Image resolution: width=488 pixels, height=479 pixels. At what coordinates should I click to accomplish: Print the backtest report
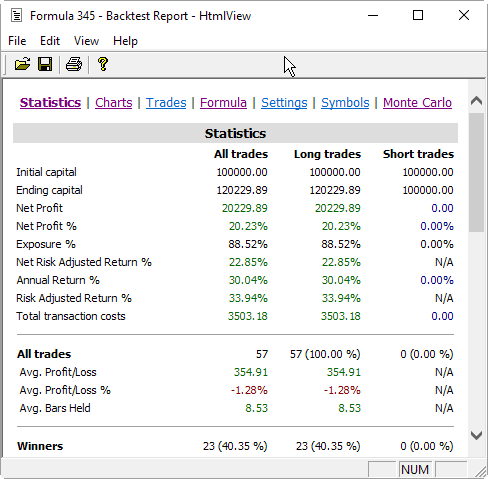pos(74,64)
